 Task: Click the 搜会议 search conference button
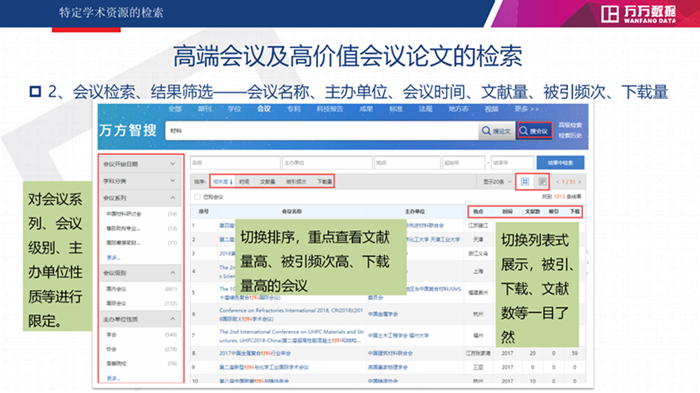pos(534,131)
